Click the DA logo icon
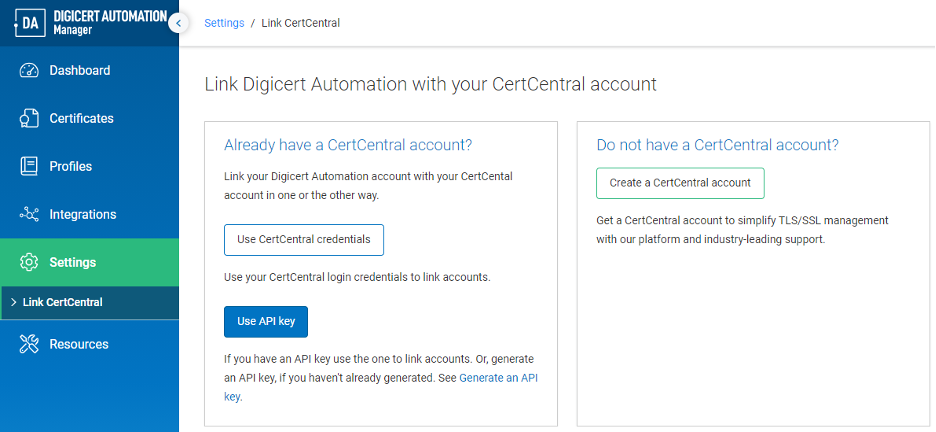 click(x=30, y=23)
